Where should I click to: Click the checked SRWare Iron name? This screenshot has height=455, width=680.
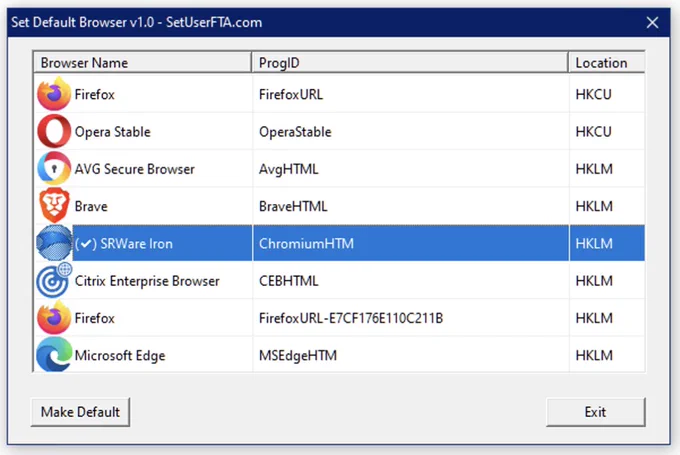click(x=124, y=244)
